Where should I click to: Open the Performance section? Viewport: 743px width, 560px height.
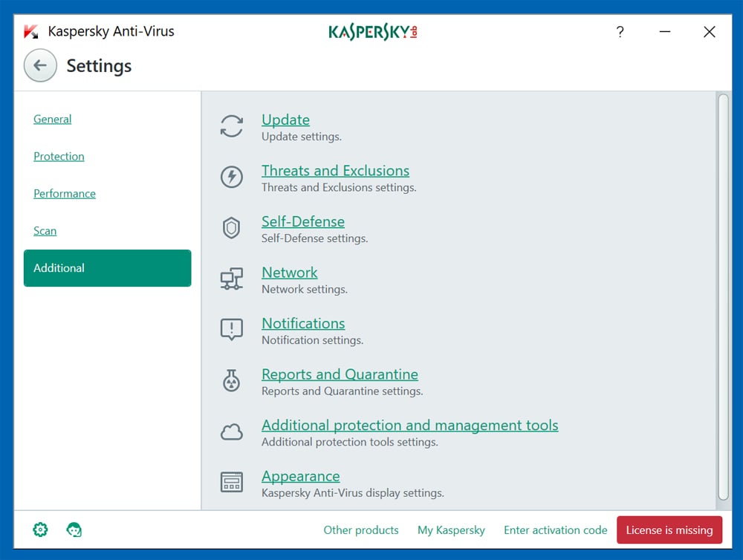[65, 193]
